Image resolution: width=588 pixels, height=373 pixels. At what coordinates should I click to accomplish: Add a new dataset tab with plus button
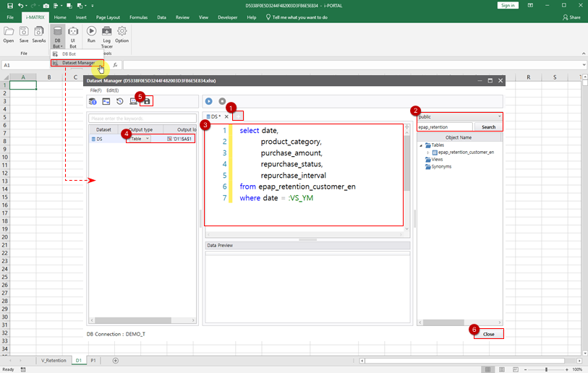click(x=239, y=116)
